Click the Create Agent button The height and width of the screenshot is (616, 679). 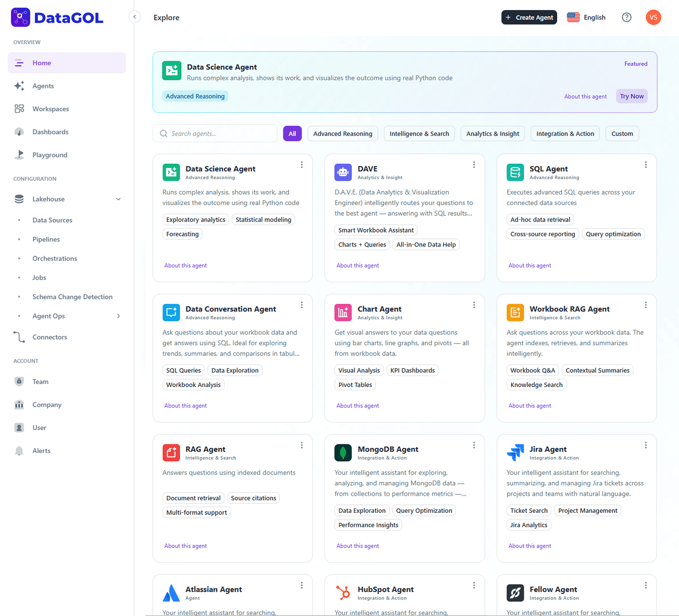[x=529, y=18]
